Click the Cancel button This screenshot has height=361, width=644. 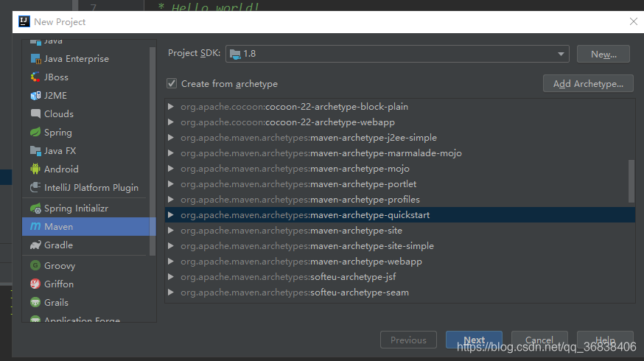pyautogui.click(x=539, y=340)
